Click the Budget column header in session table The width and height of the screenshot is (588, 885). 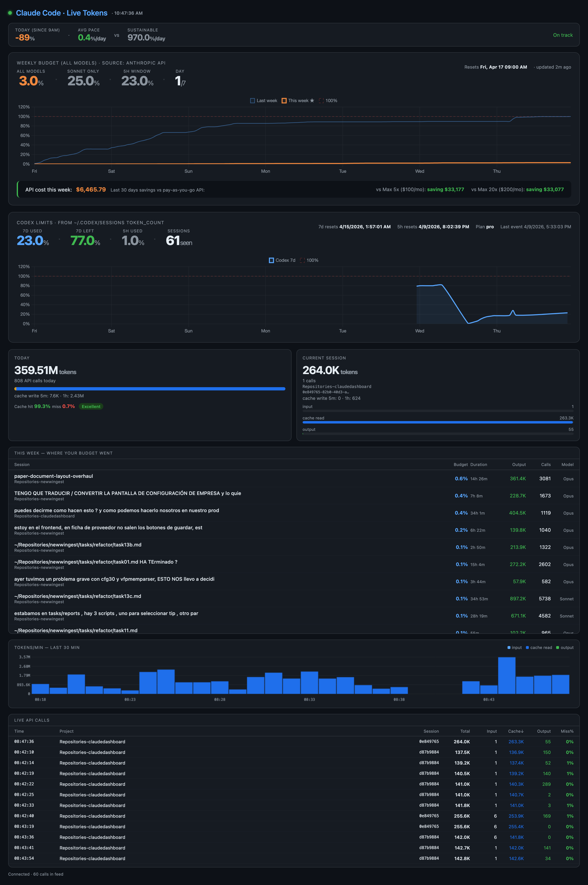461,464
